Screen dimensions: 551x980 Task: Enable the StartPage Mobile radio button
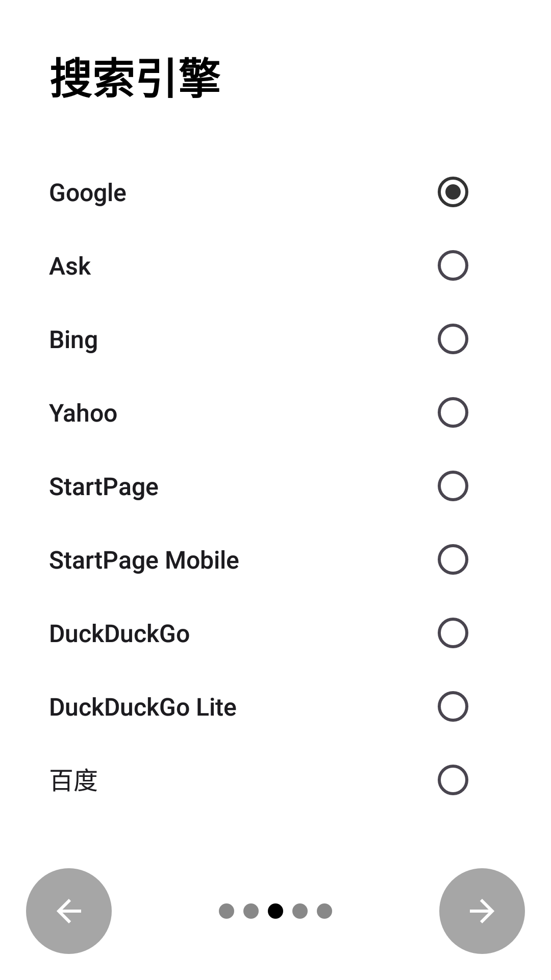(x=453, y=559)
